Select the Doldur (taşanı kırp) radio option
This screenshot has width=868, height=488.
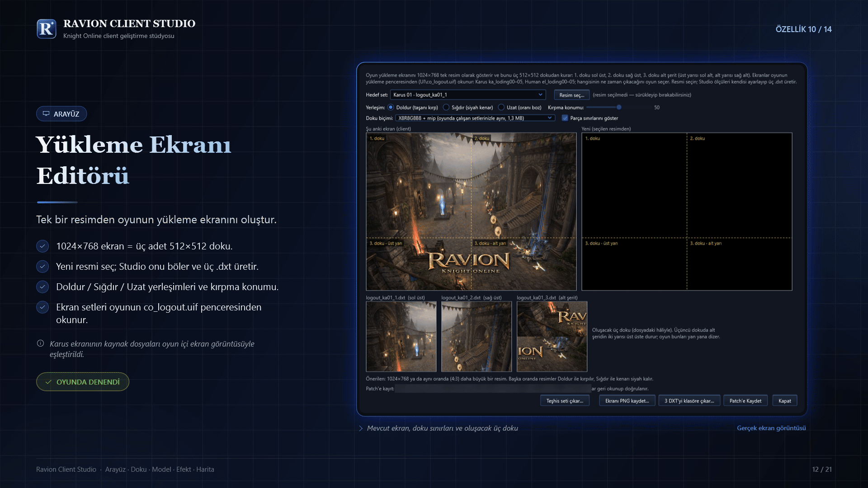(391, 108)
